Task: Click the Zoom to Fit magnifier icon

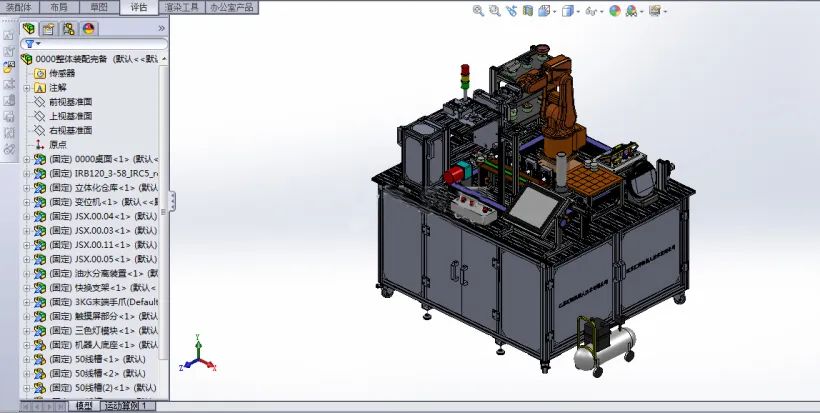Action: 478,11
